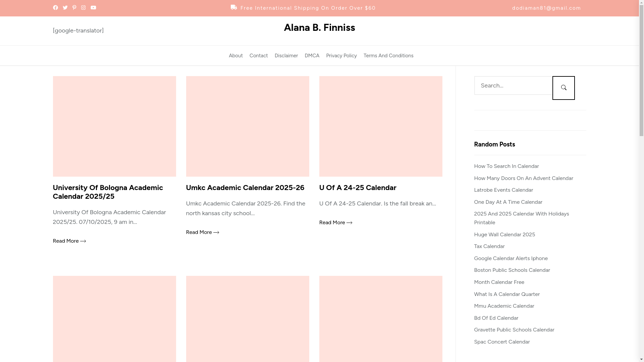The height and width of the screenshot is (362, 644).
Task: Select the DMCA menu link
Action: [x=312, y=56]
